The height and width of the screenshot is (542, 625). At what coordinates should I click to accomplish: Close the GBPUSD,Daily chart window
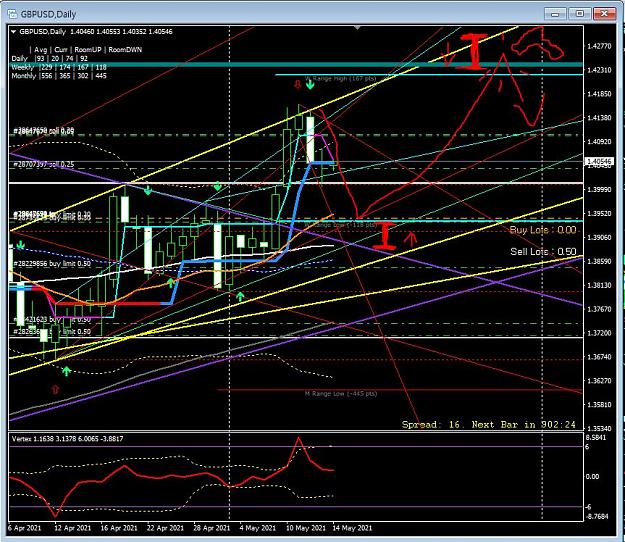coord(604,14)
